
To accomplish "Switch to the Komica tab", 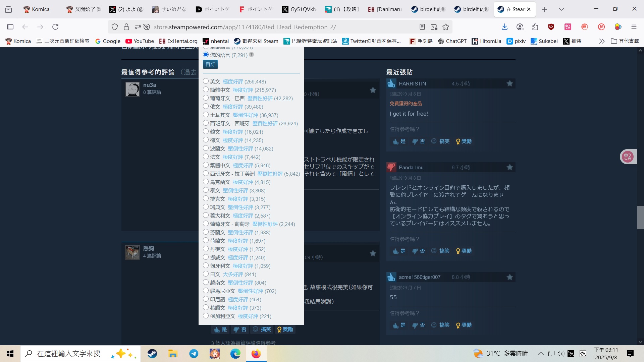I will (40, 9).
